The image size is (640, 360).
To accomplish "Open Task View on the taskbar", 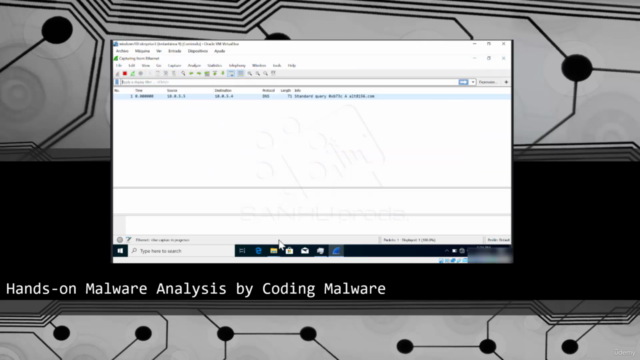I will pyautogui.click(x=242, y=251).
